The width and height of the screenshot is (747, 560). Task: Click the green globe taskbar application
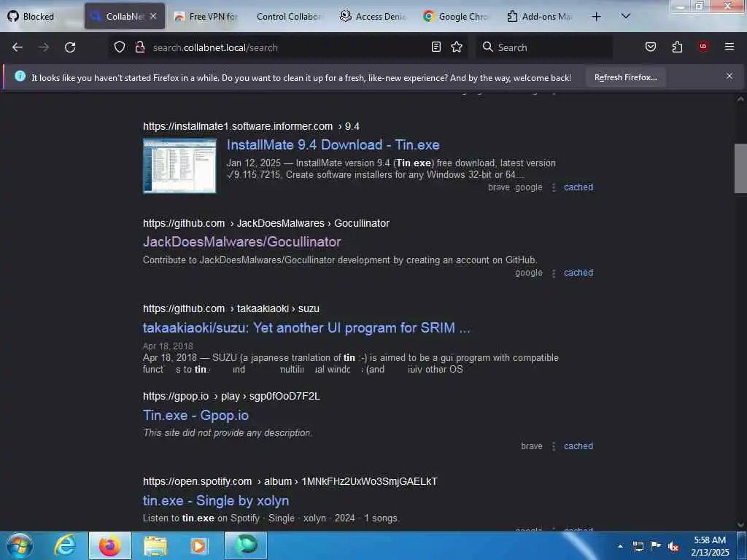(246, 545)
